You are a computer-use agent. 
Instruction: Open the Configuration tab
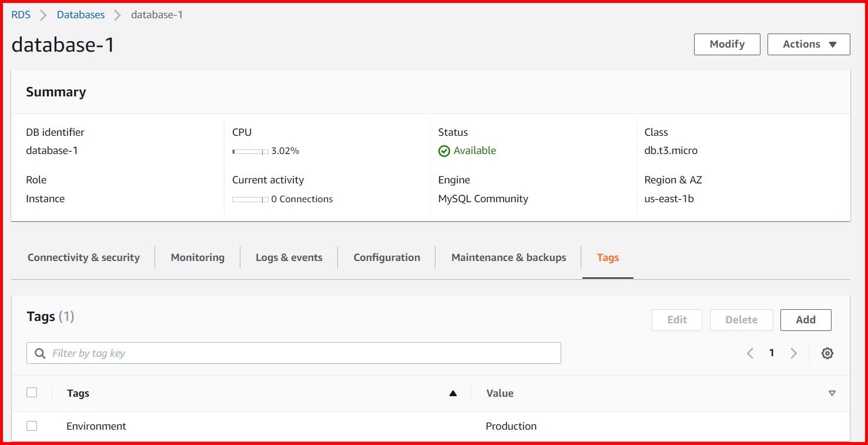click(x=386, y=257)
